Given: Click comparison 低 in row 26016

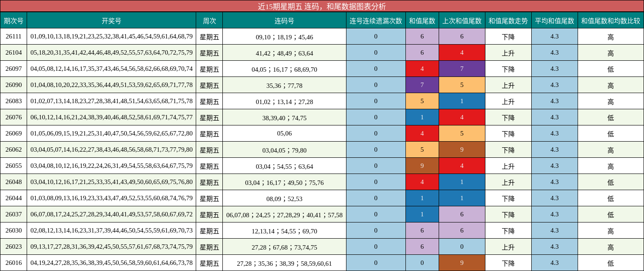Looking at the screenshot, I should pos(611,263).
